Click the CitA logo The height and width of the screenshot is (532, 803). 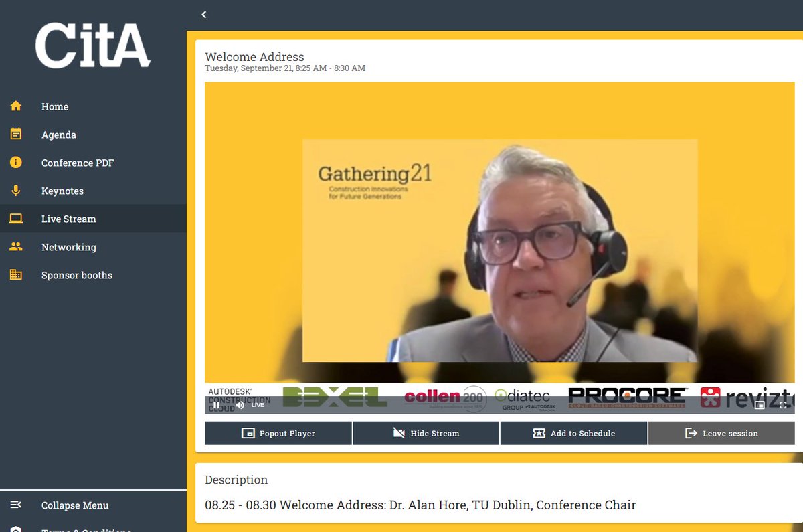click(93, 46)
